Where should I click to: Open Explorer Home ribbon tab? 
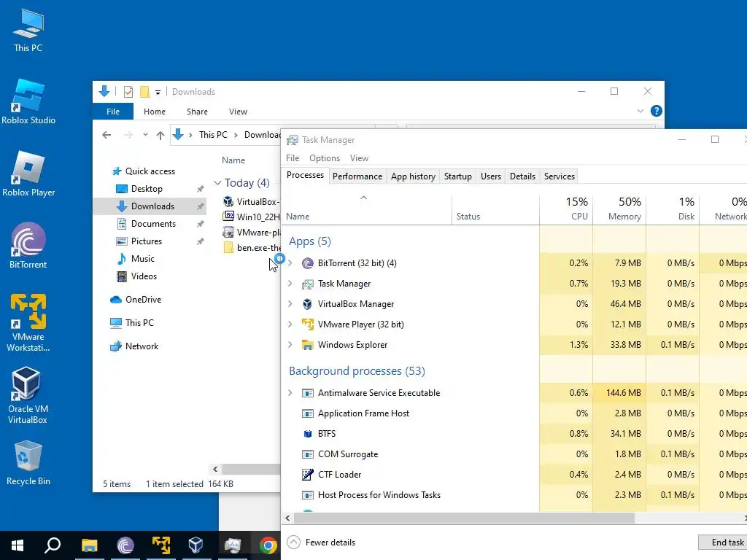point(155,112)
